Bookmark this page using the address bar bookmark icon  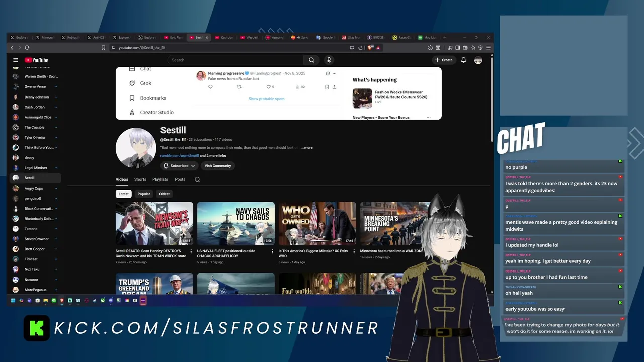pyautogui.click(x=103, y=48)
